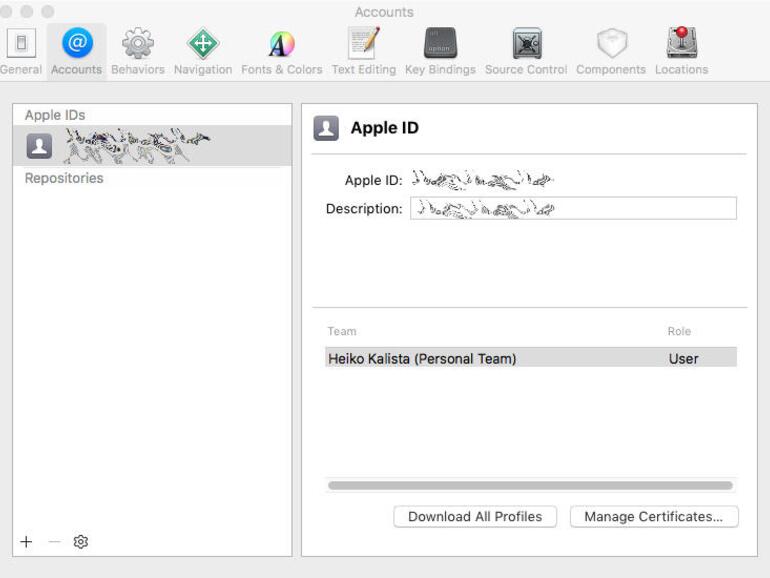Open the Text Editing preferences
The width and height of the screenshot is (770, 578).
[x=364, y=52]
